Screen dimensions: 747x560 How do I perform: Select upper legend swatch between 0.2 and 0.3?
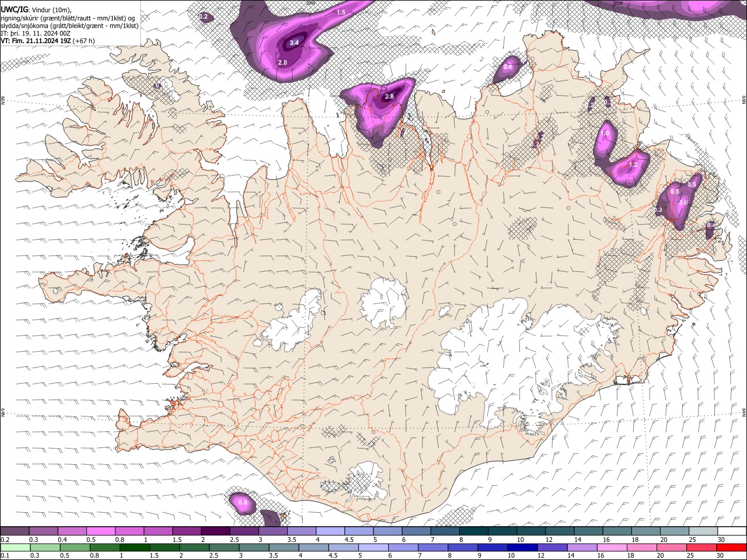15,531
